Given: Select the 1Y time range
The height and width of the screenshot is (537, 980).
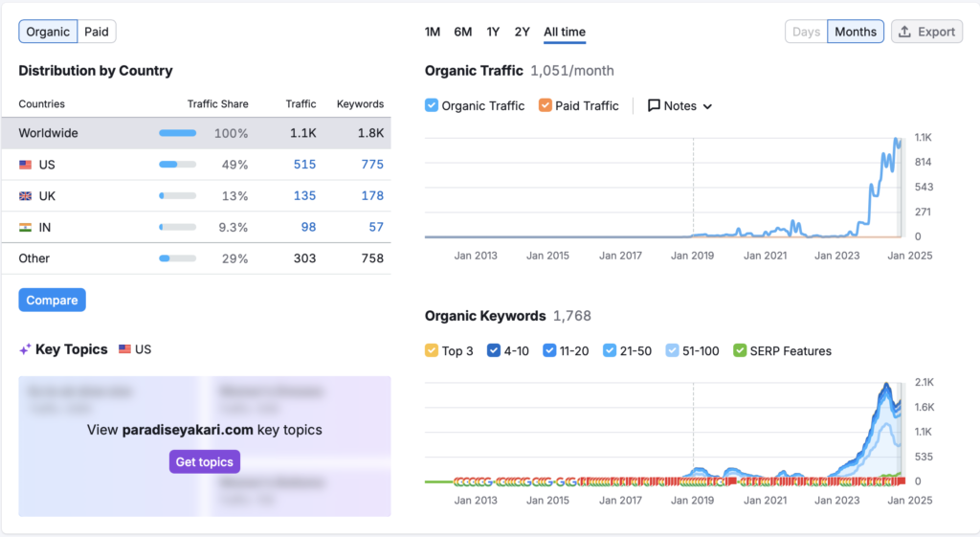Looking at the screenshot, I should coord(493,32).
